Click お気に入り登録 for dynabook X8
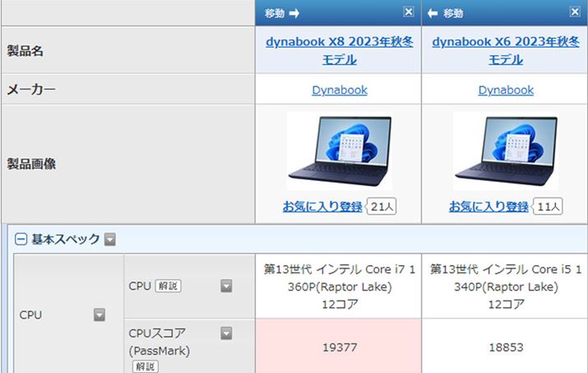588x373 pixels. [x=322, y=206]
